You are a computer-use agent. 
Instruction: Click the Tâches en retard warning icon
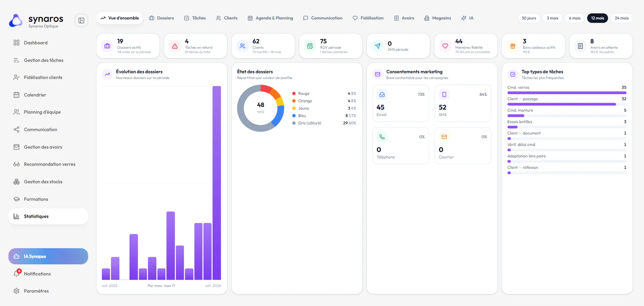[x=175, y=46]
